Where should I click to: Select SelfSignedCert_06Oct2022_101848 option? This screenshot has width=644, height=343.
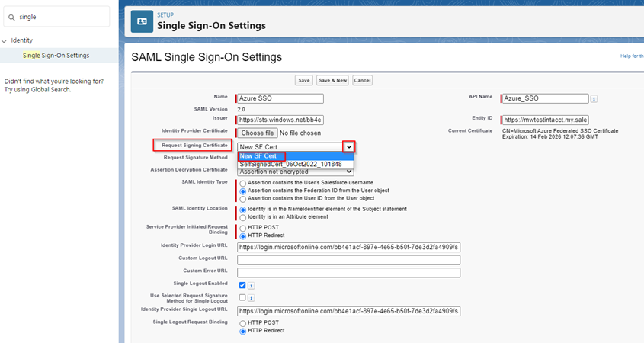click(x=295, y=165)
